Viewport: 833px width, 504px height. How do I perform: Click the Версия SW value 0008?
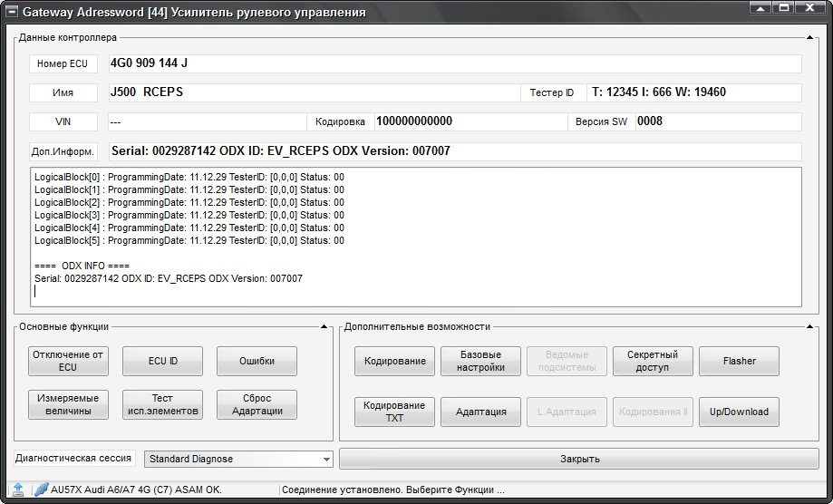point(719,121)
